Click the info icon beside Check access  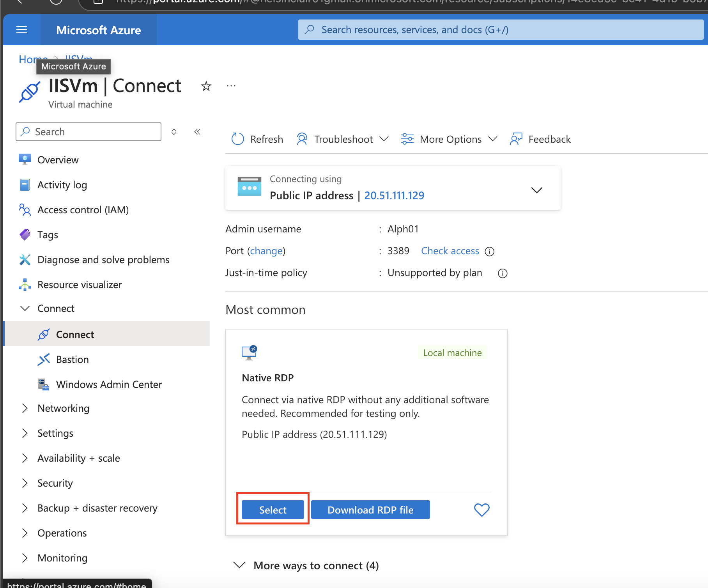click(490, 251)
